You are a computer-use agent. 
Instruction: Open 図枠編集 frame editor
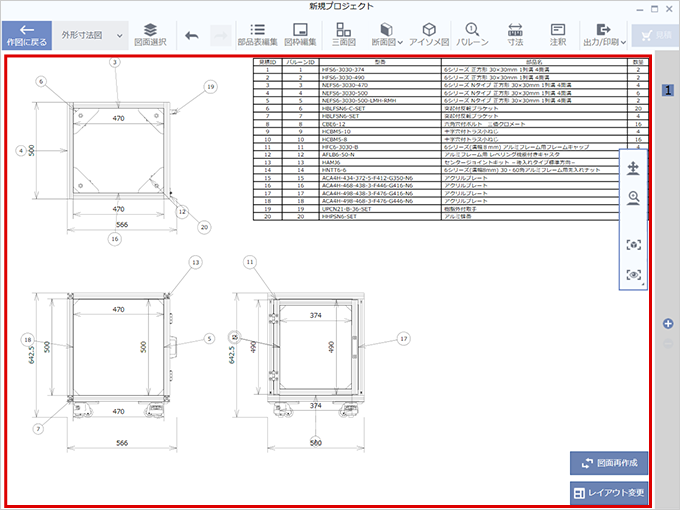(299, 35)
